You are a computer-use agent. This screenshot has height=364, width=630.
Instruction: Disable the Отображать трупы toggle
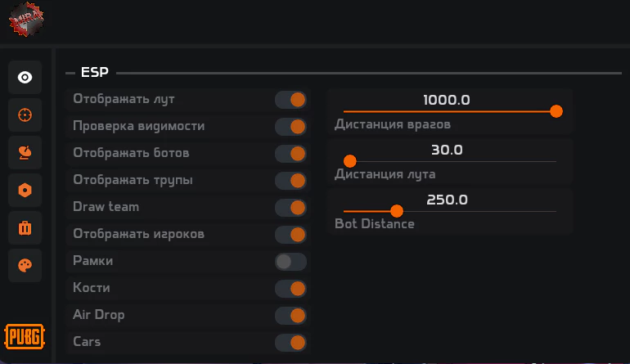(x=291, y=181)
